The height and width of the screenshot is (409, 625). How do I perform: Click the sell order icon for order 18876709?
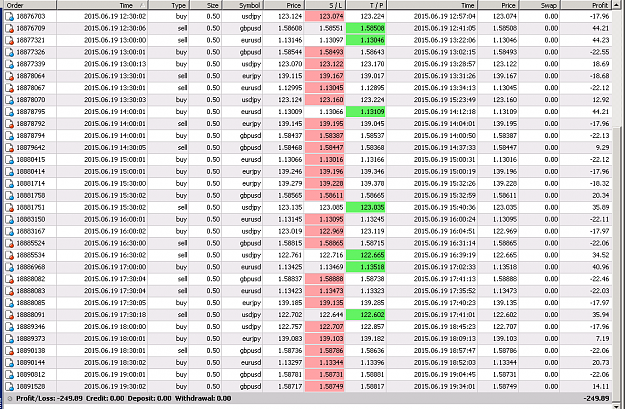coord(9,28)
